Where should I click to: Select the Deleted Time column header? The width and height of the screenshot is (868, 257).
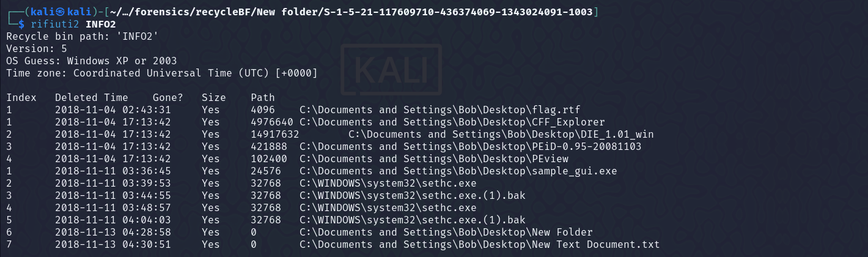[92, 98]
